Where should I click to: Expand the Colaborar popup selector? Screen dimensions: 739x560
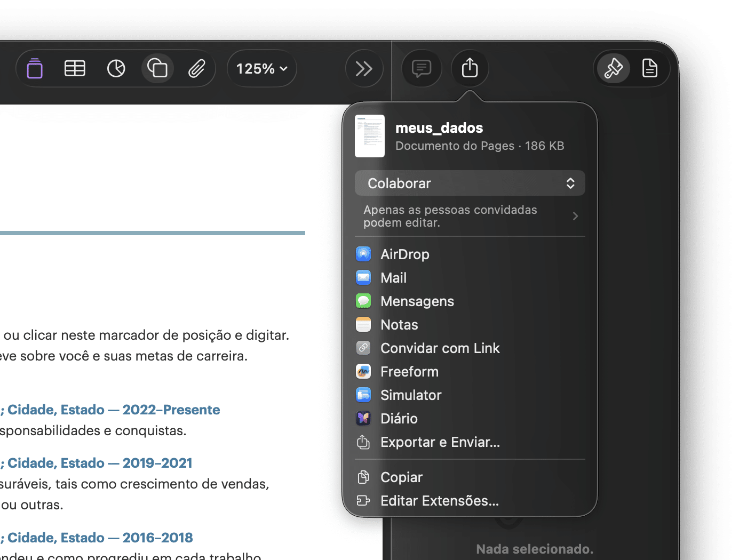470,183
